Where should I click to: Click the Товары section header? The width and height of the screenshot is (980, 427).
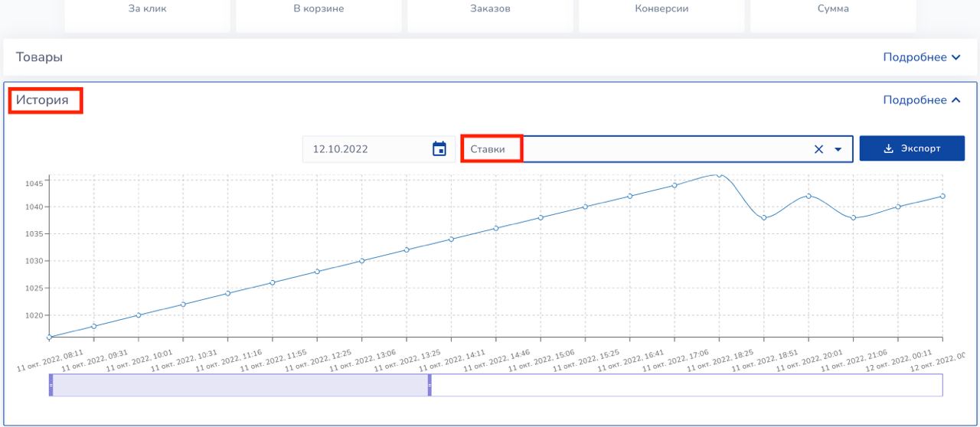(40, 57)
